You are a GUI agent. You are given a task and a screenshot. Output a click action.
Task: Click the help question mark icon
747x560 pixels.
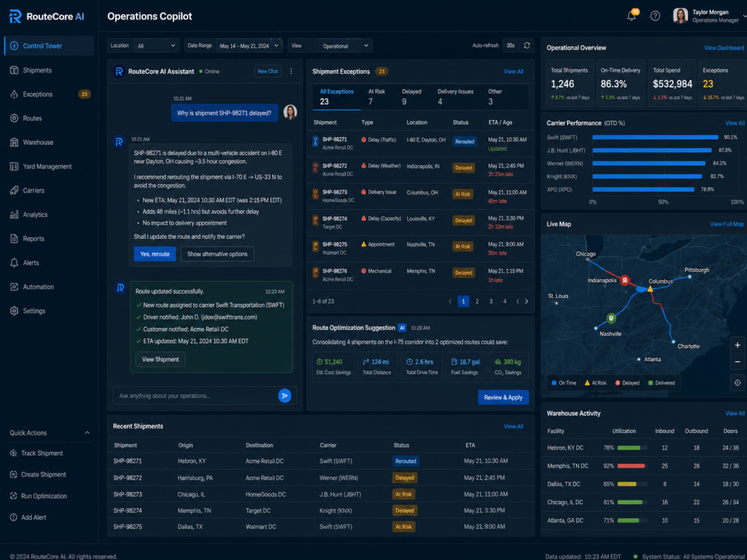tap(655, 16)
